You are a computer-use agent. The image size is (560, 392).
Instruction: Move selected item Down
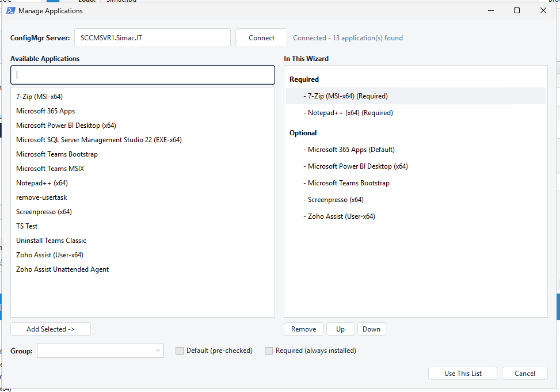click(371, 329)
